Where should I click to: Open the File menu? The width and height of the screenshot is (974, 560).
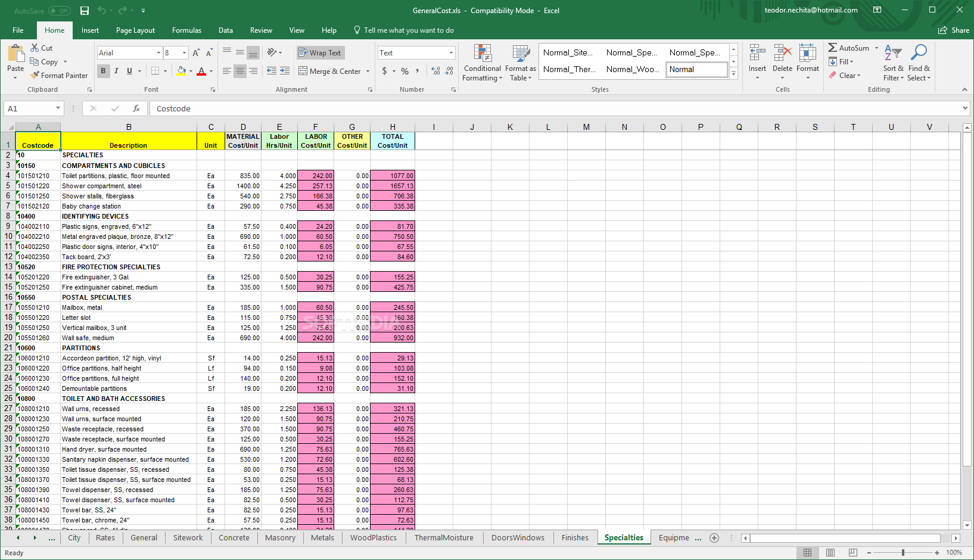pos(18,30)
